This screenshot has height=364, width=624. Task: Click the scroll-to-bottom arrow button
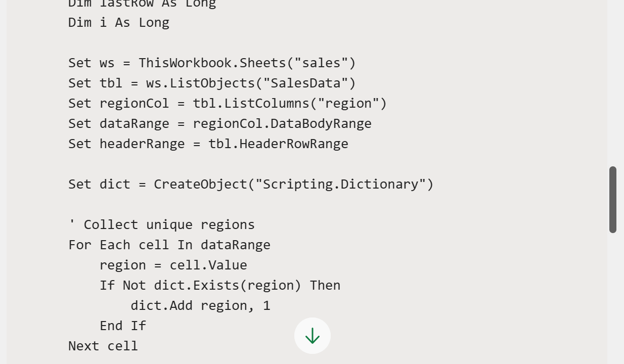coord(313,336)
